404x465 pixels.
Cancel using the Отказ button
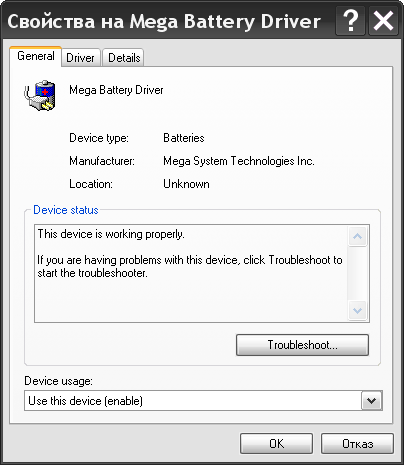(x=357, y=444)
